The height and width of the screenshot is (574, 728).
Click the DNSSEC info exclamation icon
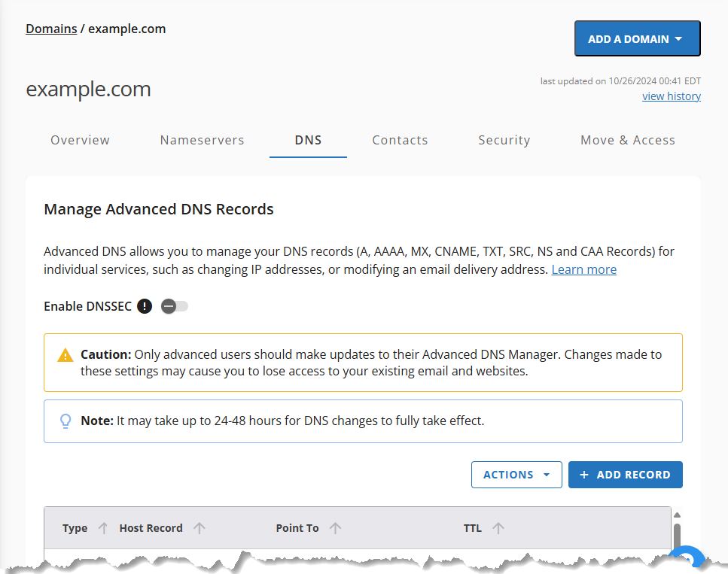pos(145,306)
